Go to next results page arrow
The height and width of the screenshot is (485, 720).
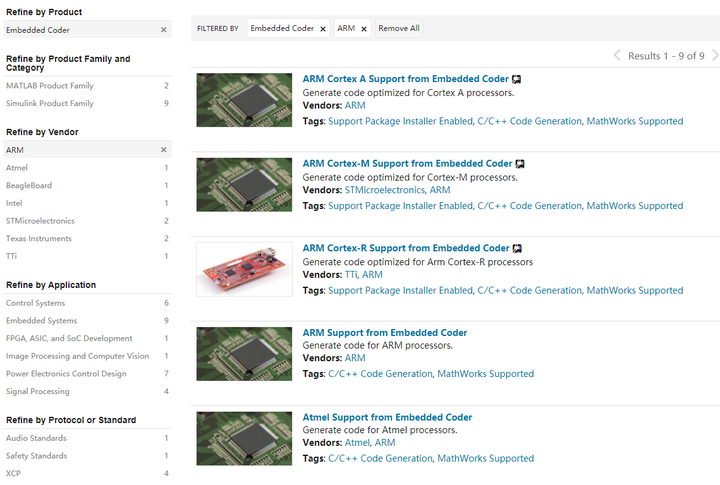point(714,56)
